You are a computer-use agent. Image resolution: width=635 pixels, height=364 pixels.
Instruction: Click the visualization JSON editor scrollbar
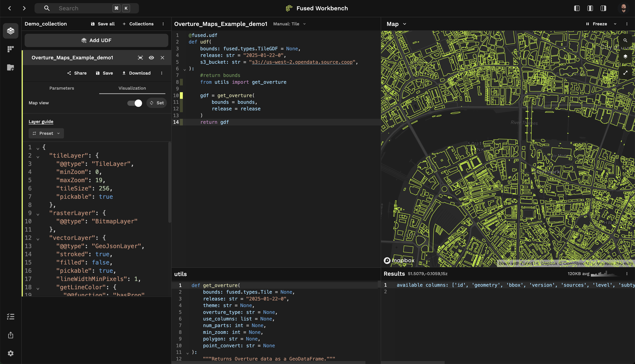click(170, 183)
